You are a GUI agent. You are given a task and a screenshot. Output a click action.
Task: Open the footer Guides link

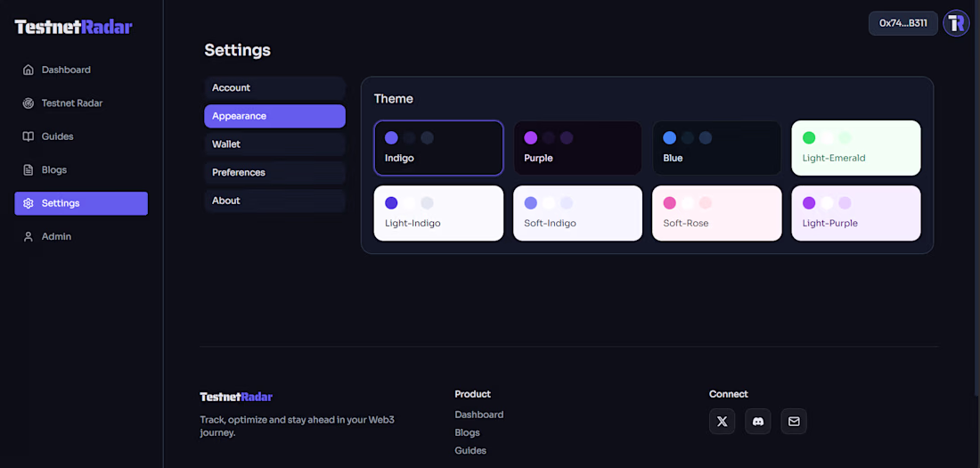pyautogui.click(x=470, y=450)
